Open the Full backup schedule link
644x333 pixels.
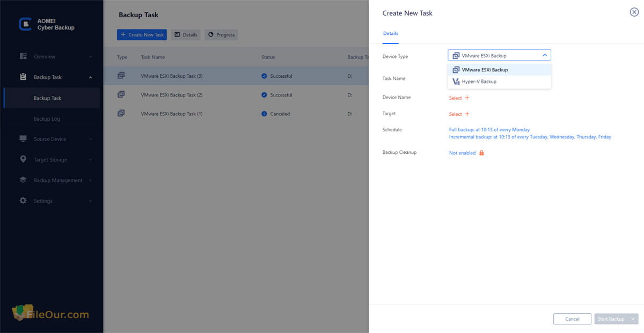pyautogui.click(x=489, y=130)
